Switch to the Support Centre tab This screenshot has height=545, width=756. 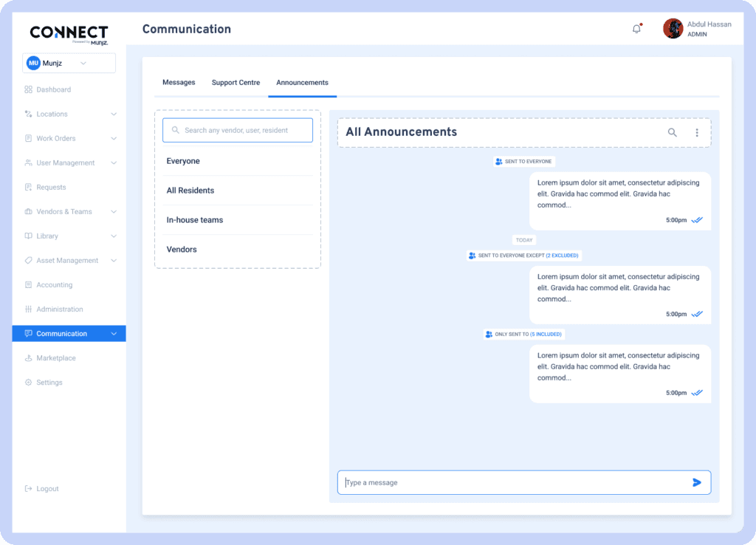[236, 83]
